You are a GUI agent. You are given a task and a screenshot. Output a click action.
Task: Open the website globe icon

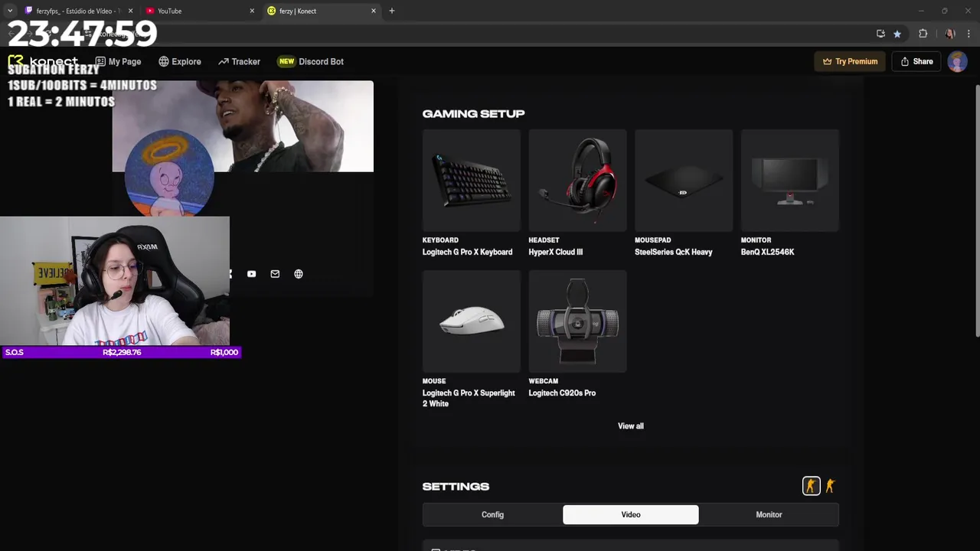pos(299,274)
